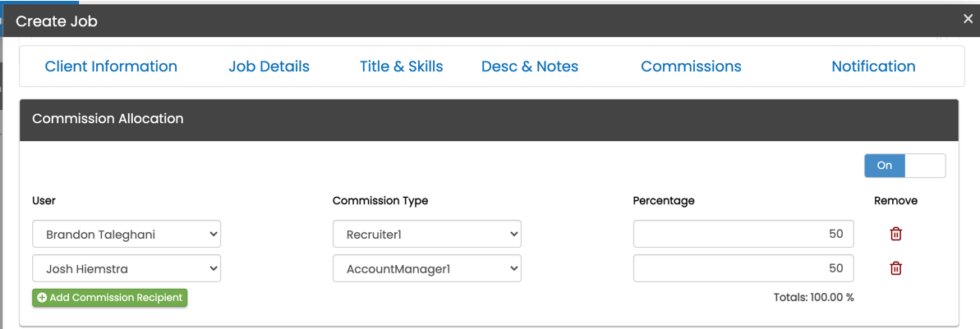Screen dimensions: 980x329
Task: Open the Brandon Taleghani user dropdown
Action: [127, 235]
